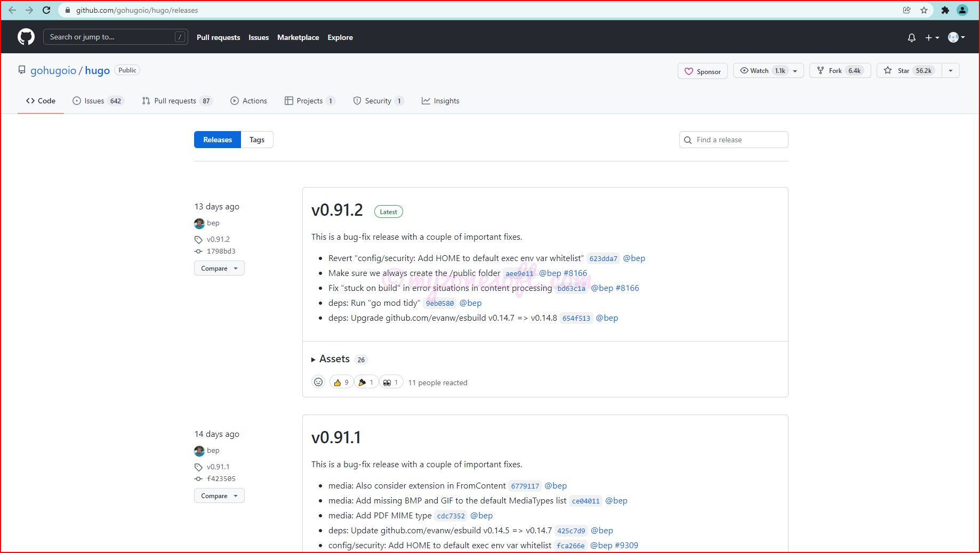
Task: Open the gohugoio organization link
Action: 53,70
